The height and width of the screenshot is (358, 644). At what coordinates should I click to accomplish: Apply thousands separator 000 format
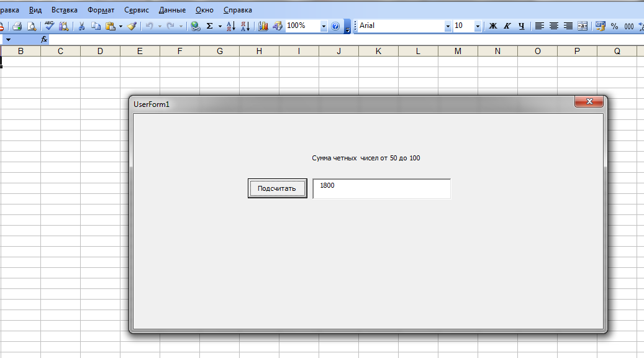tap(629, 26)
